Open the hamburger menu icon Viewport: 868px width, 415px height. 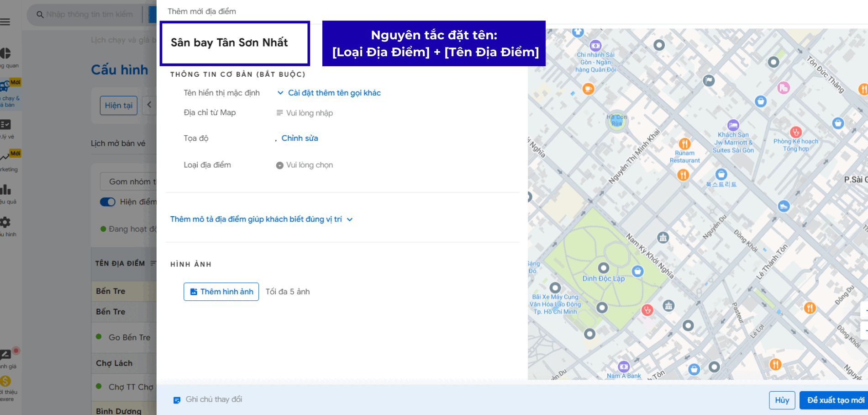(x=5, y=22)
